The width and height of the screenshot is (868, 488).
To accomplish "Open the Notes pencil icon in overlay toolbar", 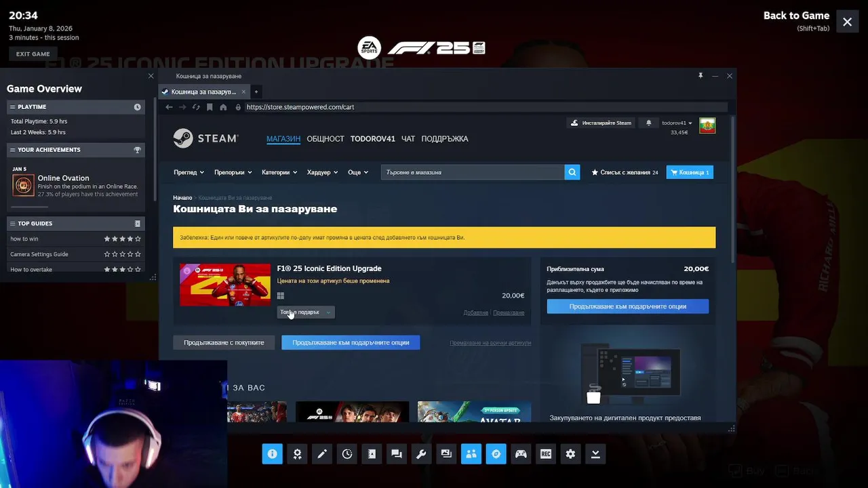I will click(x=322, y=454).
